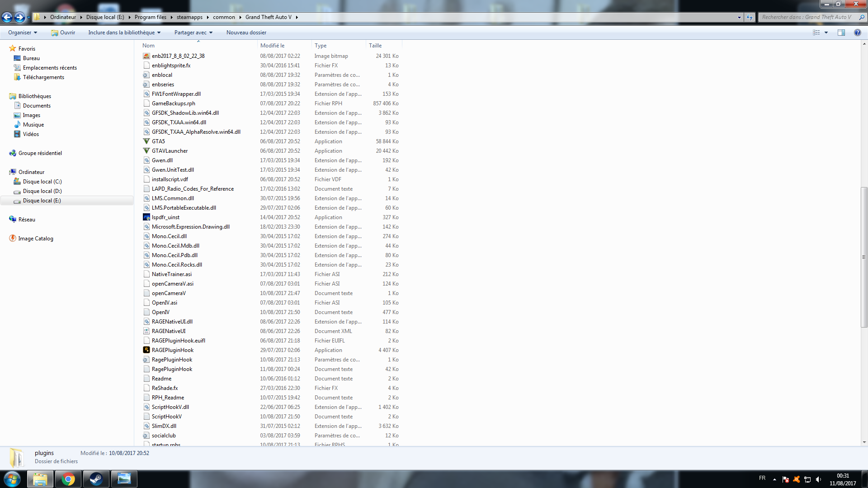This screenshot has width=868, height=488.
Task: Toggle the preview pane icon
Action: 841,33
